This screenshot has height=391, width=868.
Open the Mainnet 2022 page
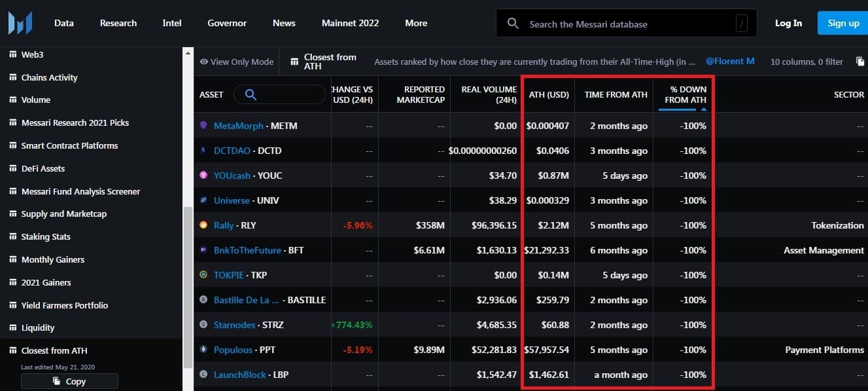350,23
